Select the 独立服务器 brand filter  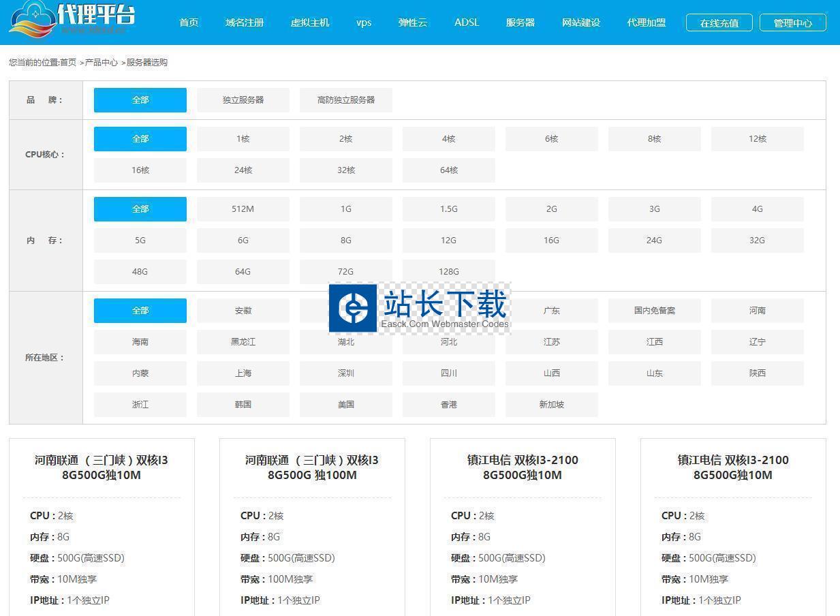coord(243,100)
